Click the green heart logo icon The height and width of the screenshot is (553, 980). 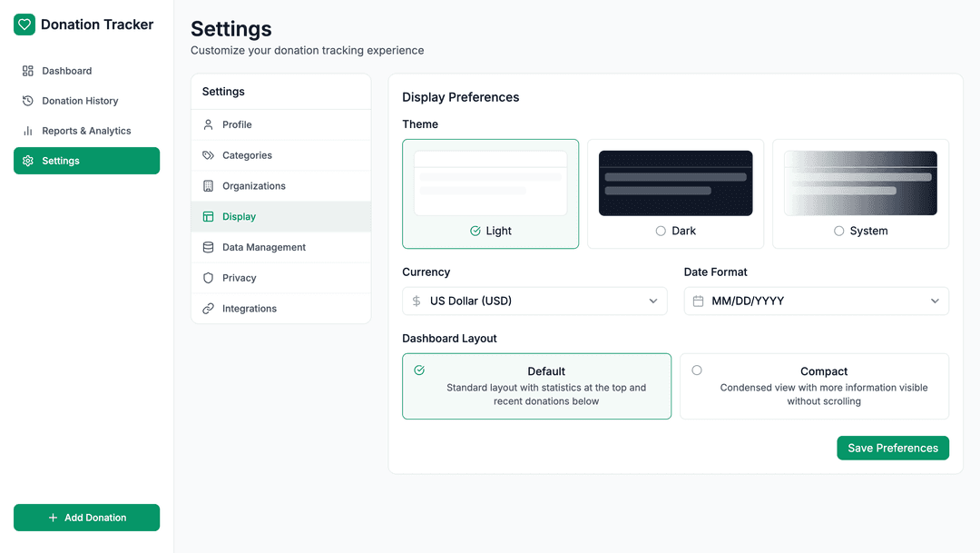tap(24, 25)
